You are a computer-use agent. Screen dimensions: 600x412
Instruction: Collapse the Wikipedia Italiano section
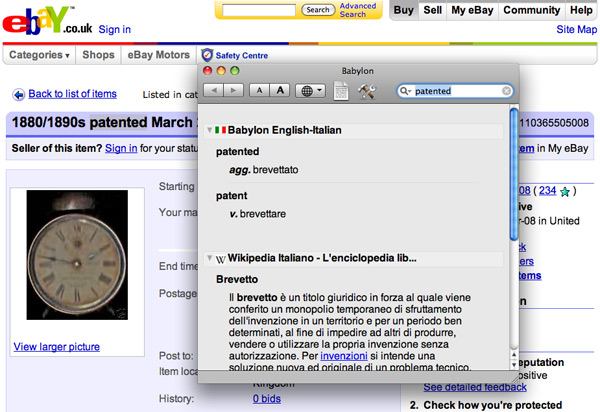point(209,258)
